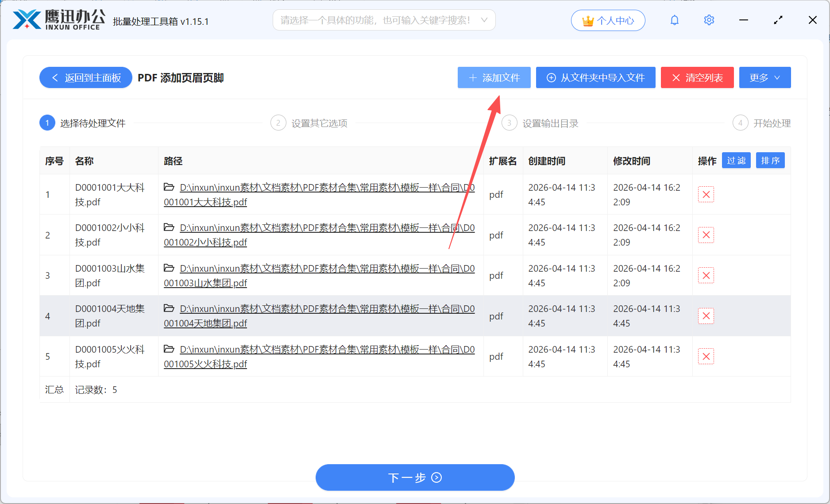The height and width of the screenshot is (504, 830).
Task: Select file name D0001002小小科技.pdf
Action: coord(110,235)
